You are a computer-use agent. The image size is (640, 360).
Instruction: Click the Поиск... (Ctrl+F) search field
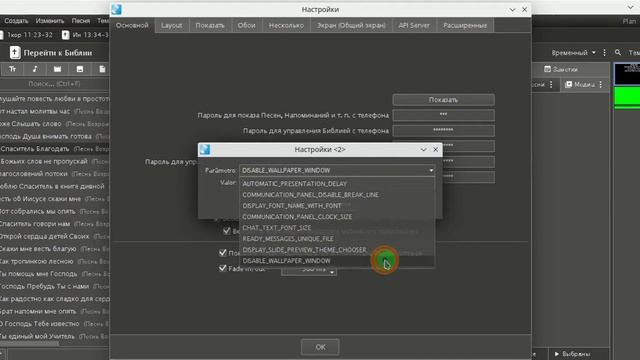click(54, 84)
